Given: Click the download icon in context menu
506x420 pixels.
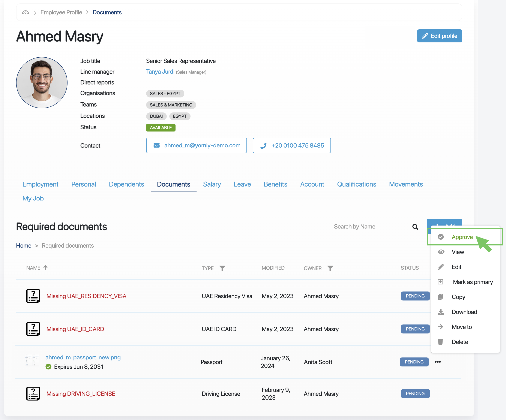Looking at the screenshot, I should point(440,312).
